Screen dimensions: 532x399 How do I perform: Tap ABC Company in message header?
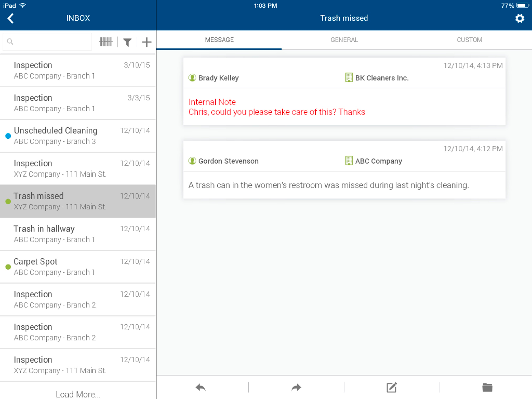tap(379, 161)
